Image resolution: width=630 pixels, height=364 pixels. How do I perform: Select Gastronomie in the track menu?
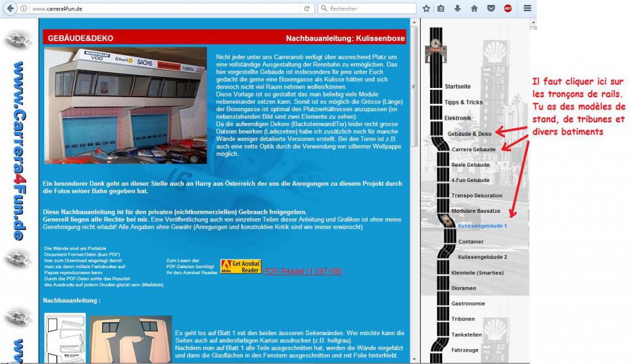(x=468, y=303)
